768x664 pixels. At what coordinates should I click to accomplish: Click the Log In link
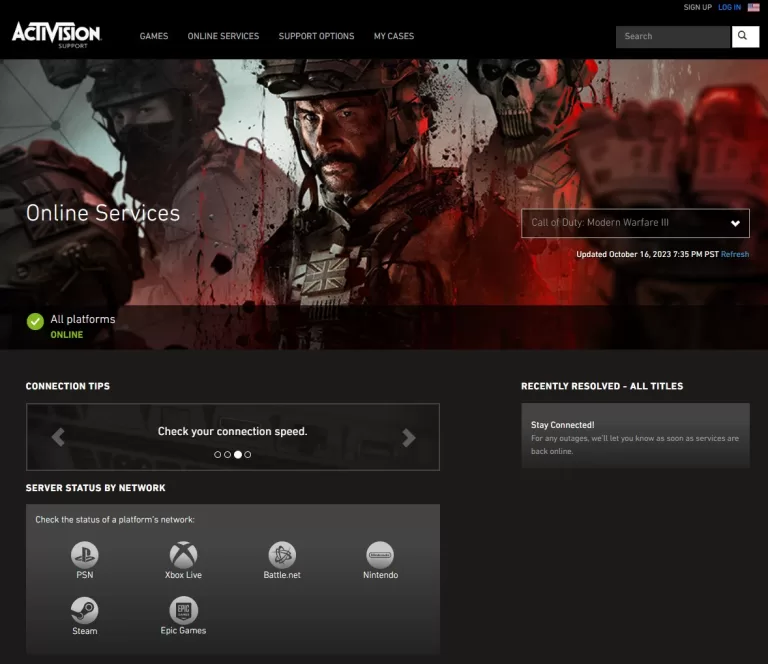tap(729, 7)
